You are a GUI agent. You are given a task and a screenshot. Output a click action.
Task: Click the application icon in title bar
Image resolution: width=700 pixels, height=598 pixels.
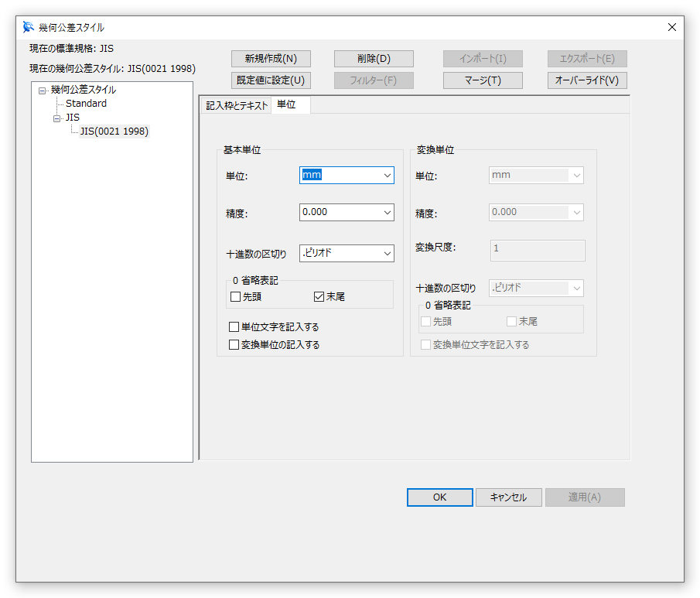coord(29,27)
